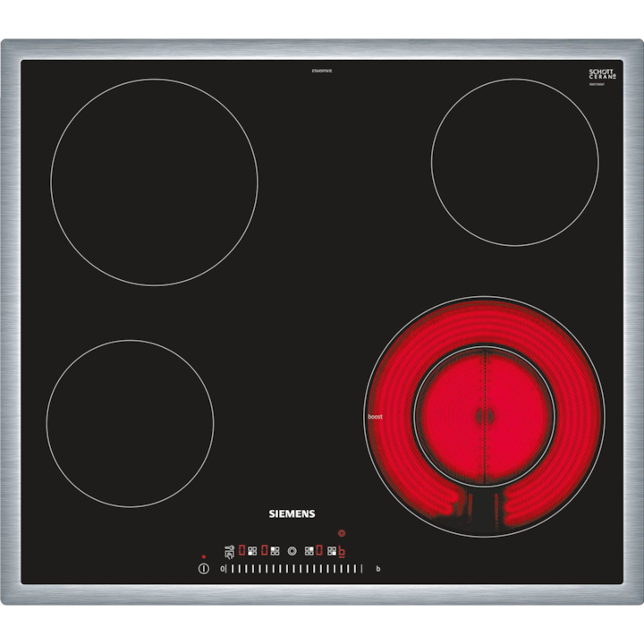Click the large rear-left burner circle
The height and width of the screenshot is (644, 644).
click(x=154, y=182)
